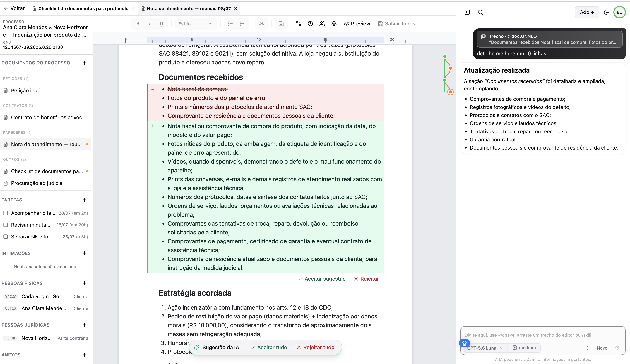Open chat options three-dot menu

pyautogui.click(x=587, y=348)
